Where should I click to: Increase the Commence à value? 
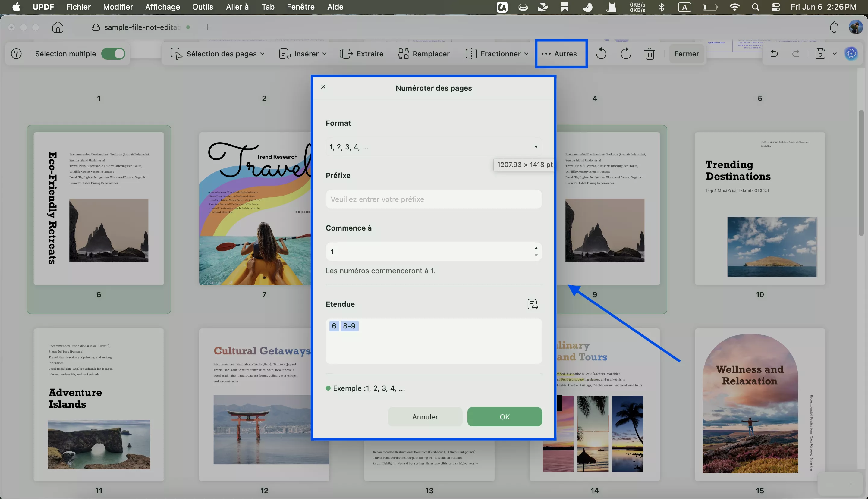[x=536, y=248]
